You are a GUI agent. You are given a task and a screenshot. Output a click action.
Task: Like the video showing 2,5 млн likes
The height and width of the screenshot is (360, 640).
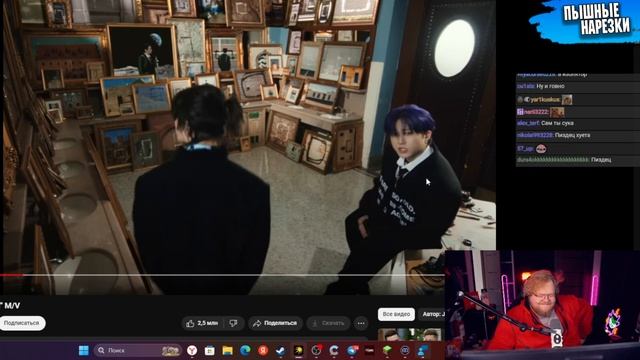point(202,323)
